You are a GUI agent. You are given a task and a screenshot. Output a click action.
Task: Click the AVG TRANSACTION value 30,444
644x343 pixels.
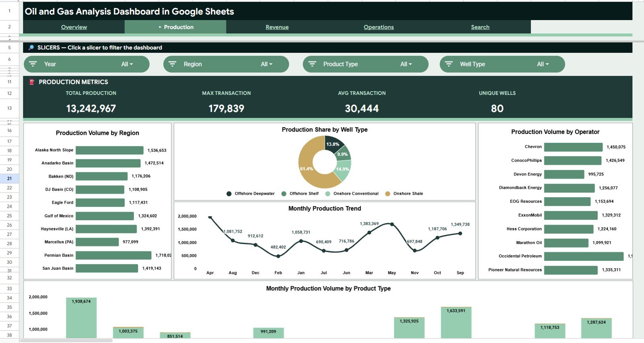[x=362, y=108]
